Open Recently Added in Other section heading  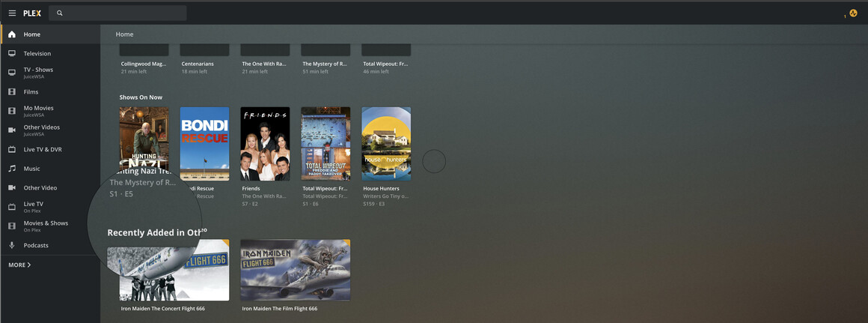157,232
